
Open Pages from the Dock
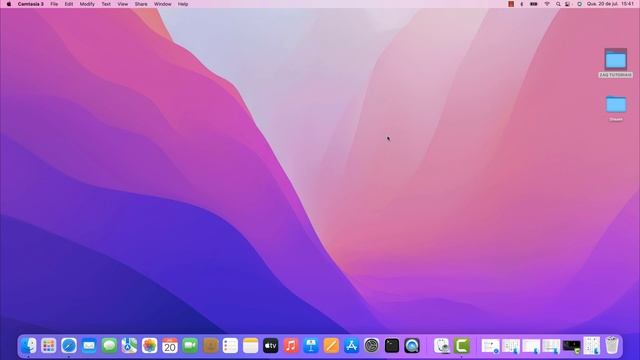tap(331, 346)
